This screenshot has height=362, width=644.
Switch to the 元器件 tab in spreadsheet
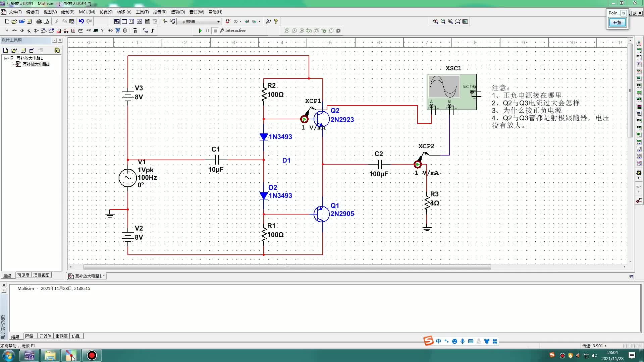[45, 336]
